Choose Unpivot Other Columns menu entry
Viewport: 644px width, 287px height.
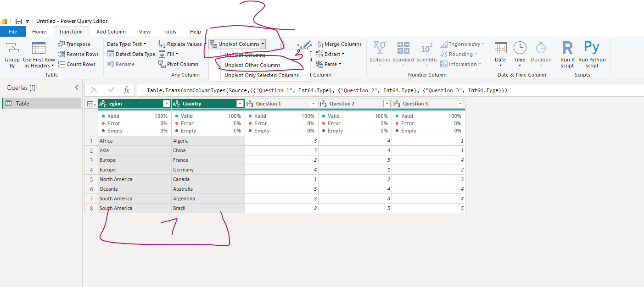pyautogui.click(x=252, y=65)
